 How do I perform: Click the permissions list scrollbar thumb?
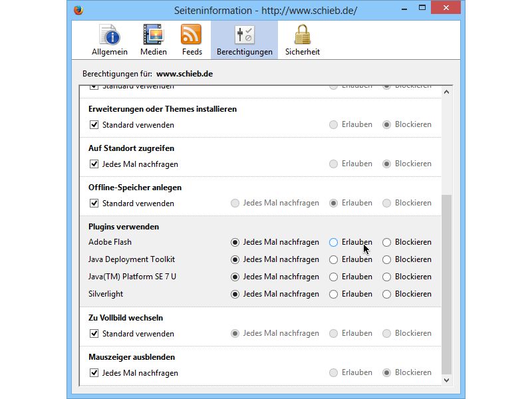(x=446, y=285)
